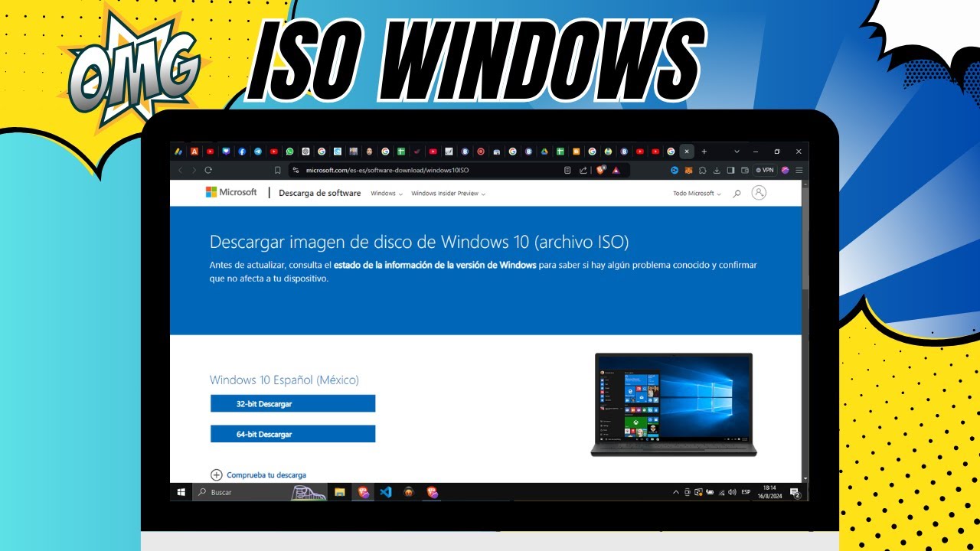Screen dimensions: 980x551
Task: Bookmark this page with the bookmark icon
Action: (278, 170)
